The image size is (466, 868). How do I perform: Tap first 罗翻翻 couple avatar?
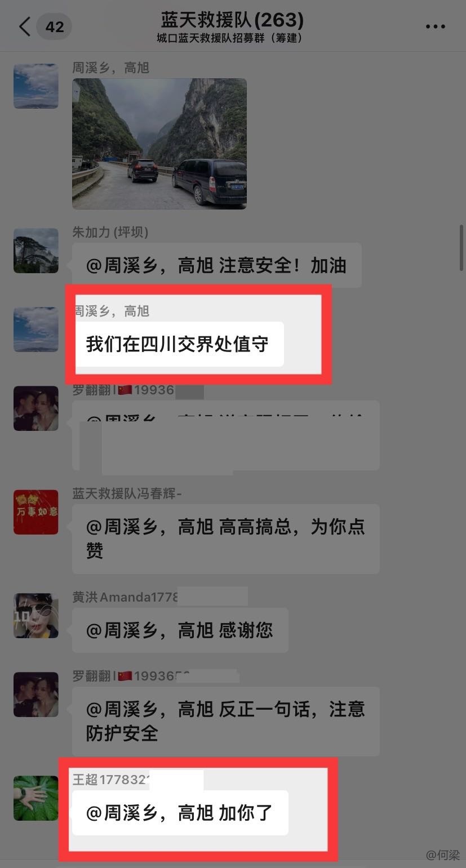click(36, 408)
